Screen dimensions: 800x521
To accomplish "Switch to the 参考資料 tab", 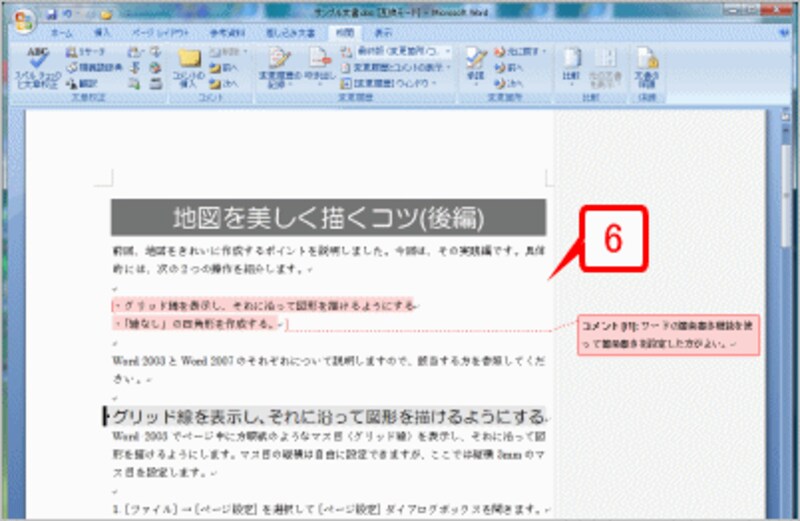I will click(x=228, y=33).
